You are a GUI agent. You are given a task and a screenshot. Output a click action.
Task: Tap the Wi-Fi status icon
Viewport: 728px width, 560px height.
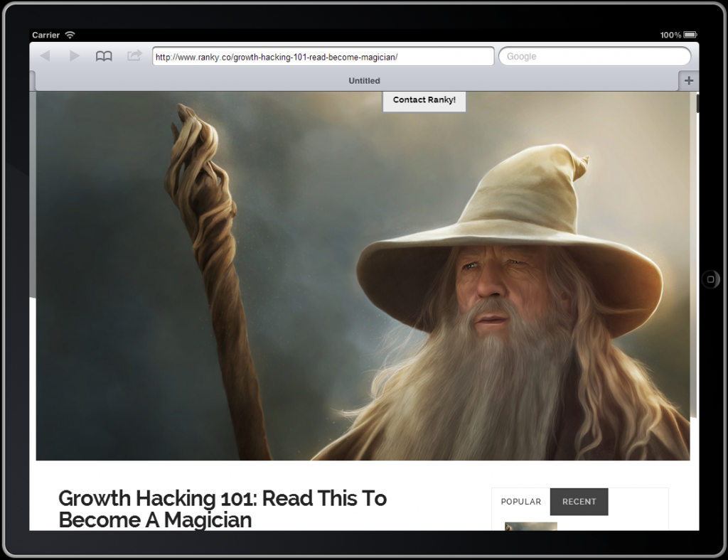click(70, 35)
